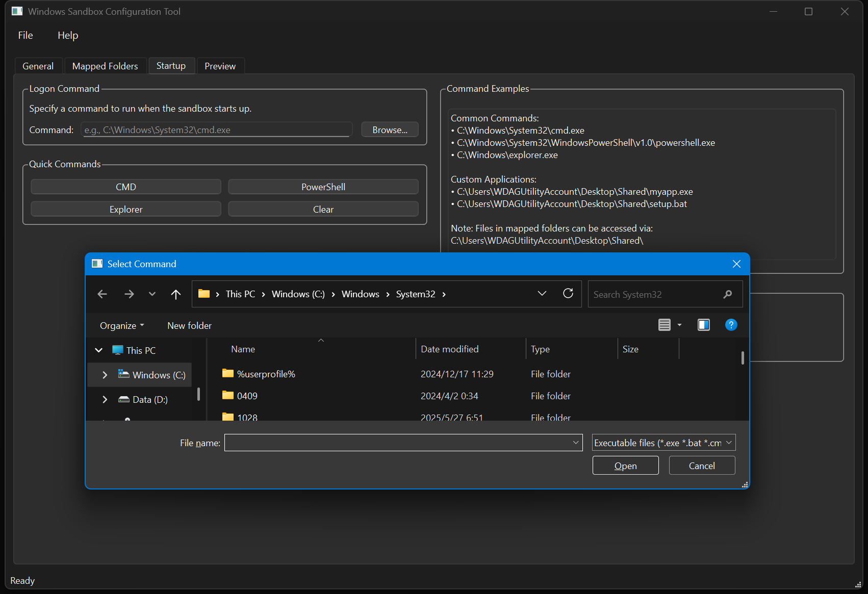
Task: Close the Select Command dialog
Action: click(736, 264)
